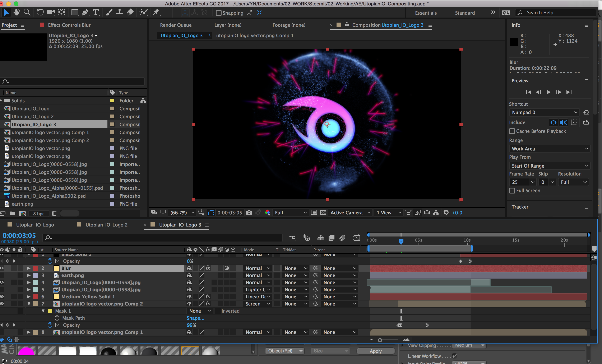The width and height of the screenshot is (602, 364).
Task: Enable the Snapping checkbox
Action: point(218,13)
